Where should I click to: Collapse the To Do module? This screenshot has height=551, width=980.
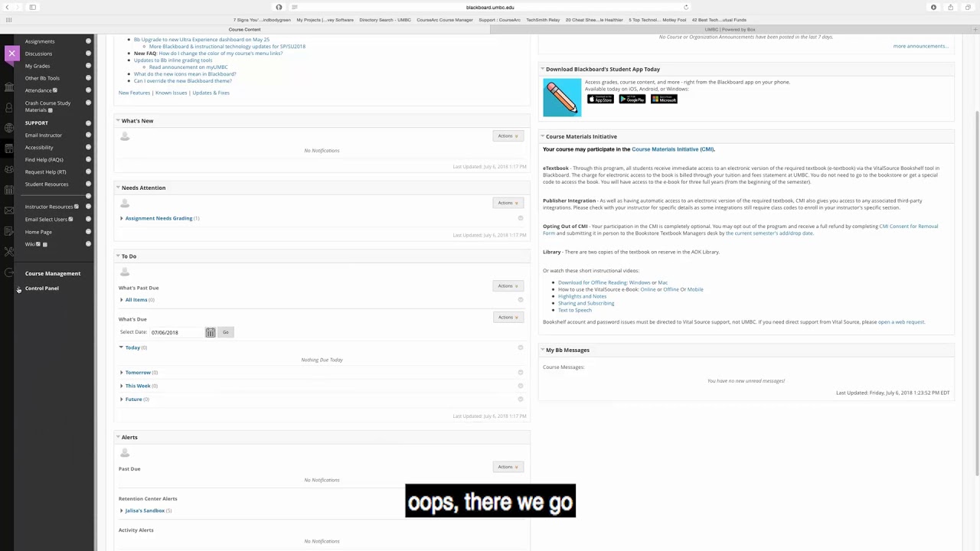118,256
